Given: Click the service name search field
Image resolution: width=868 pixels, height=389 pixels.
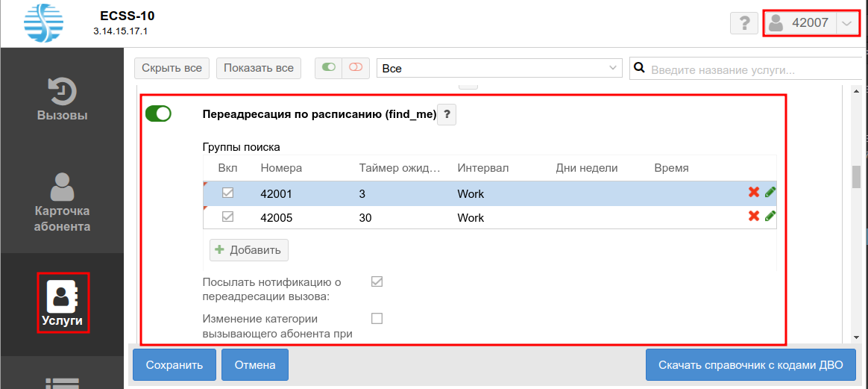Looking at the screenshot, I should tap(746, 69).
